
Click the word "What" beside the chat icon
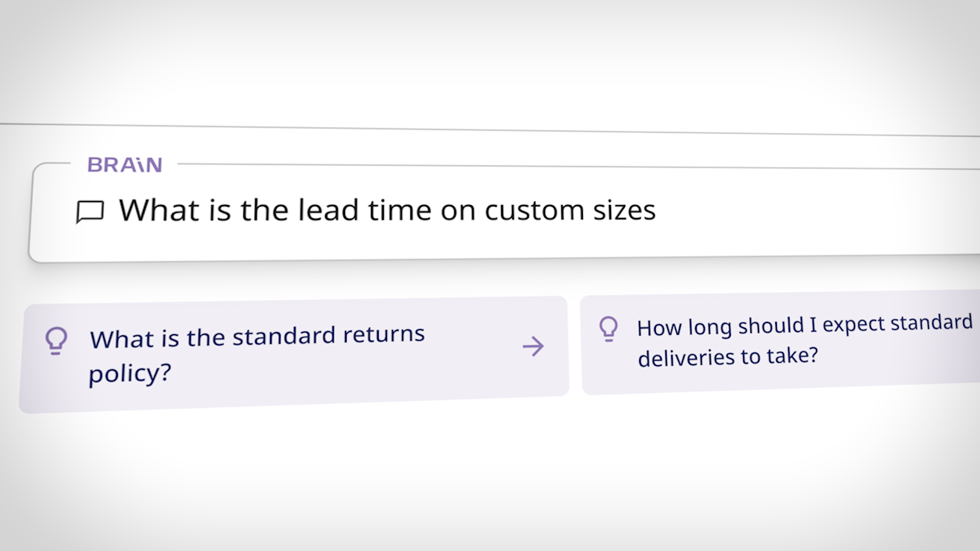[159, 210]
